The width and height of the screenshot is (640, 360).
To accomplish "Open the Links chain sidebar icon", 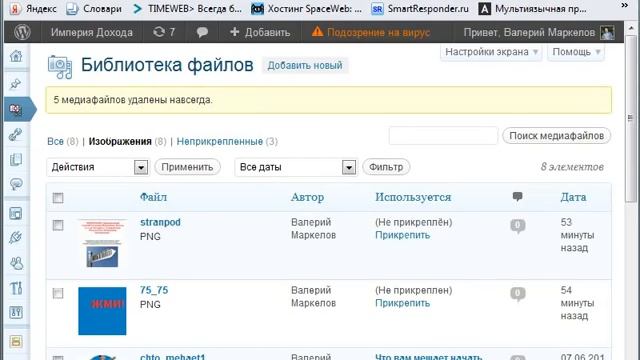I will (16, 134).
